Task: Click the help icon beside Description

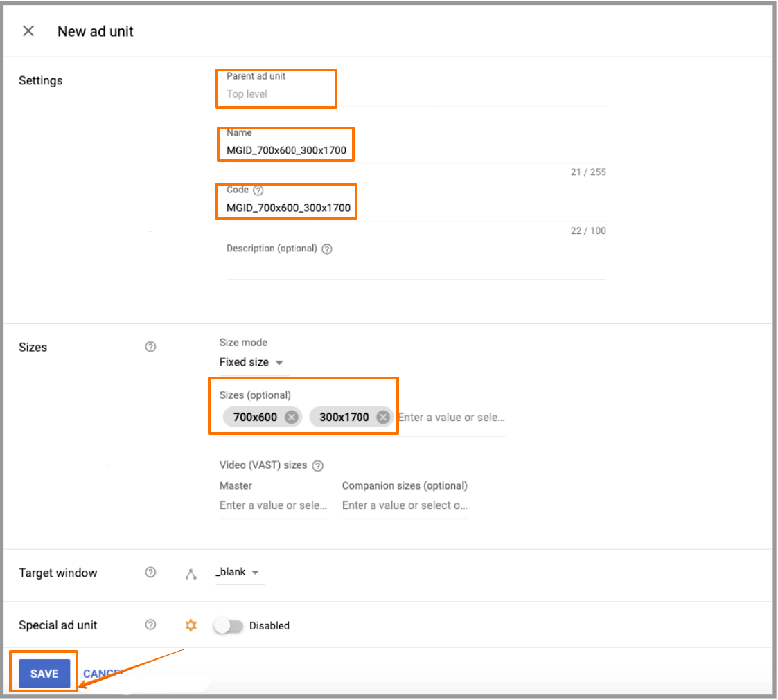Action: [x=327, y=249]
